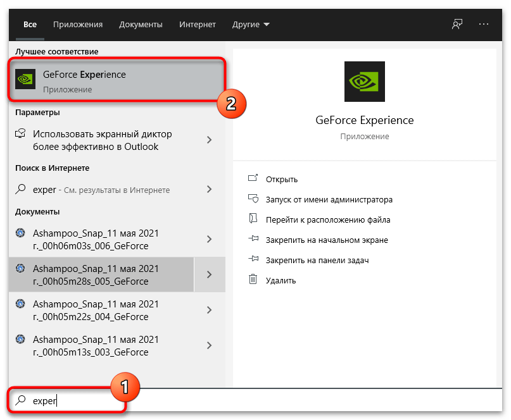Expand the Другие dropdown
511x420 pixels.
251,25
